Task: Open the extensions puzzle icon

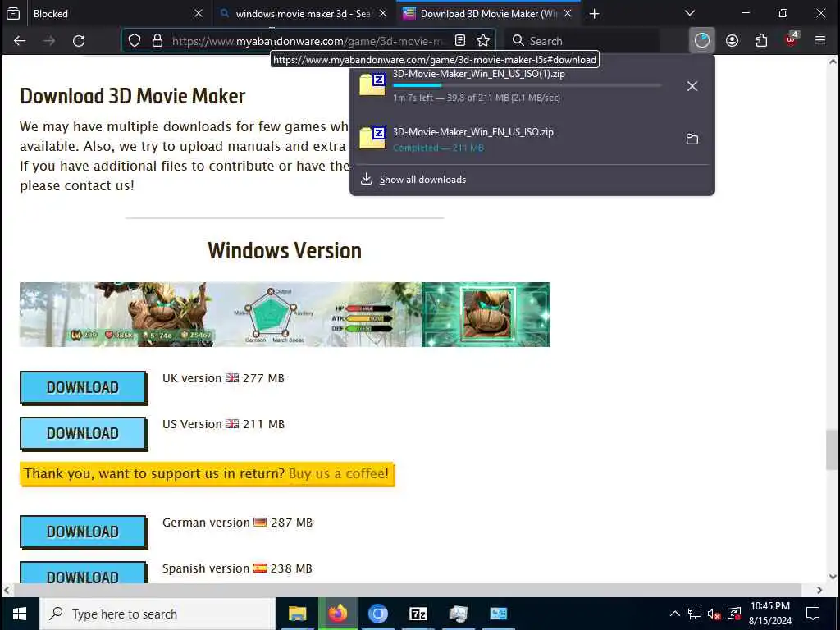Action: (761, 41)
